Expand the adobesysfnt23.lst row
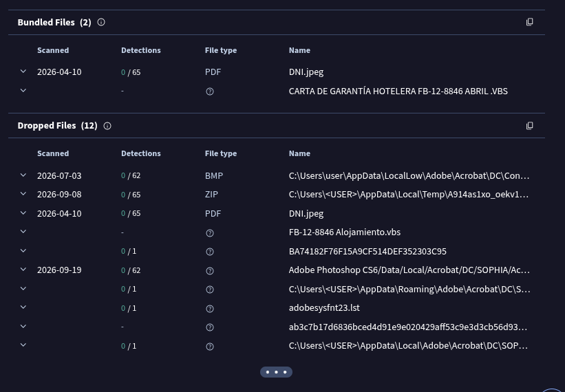 click(23, 307)
